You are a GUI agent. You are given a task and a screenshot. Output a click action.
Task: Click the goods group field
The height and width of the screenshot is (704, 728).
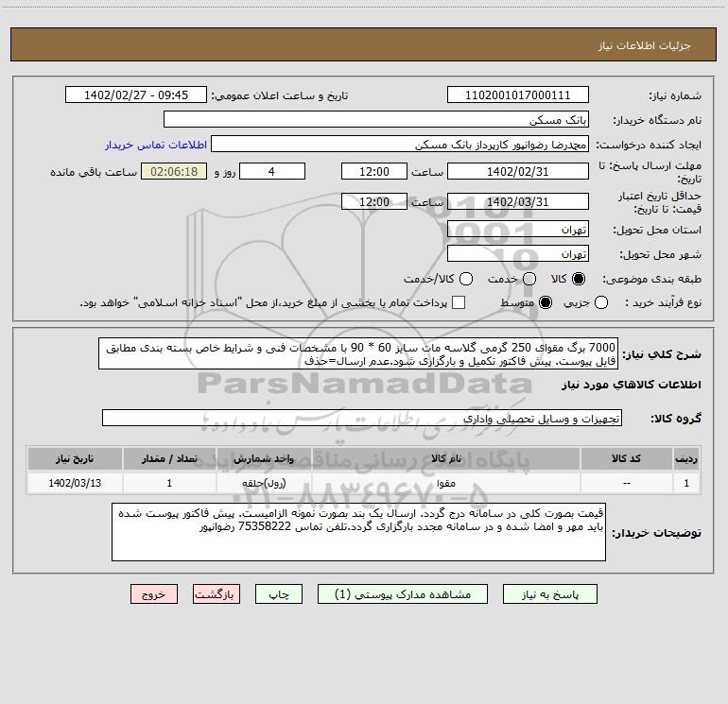pyautogui.click(x=361, y=418)
